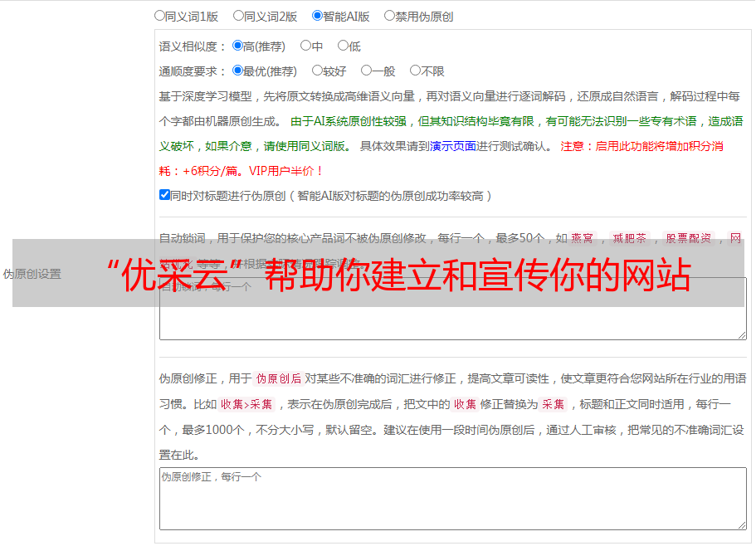
Task: Click the 股票配资 example tag
Action: 689,238
